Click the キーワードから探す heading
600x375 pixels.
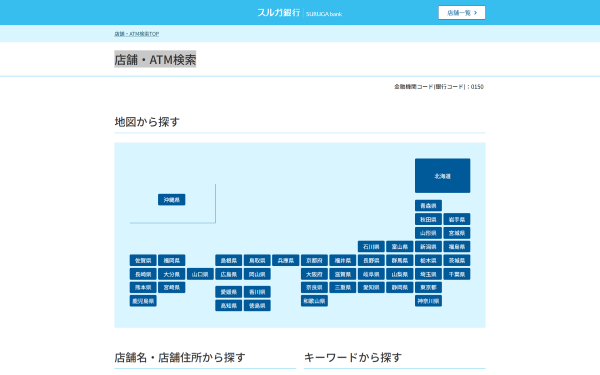353,357
